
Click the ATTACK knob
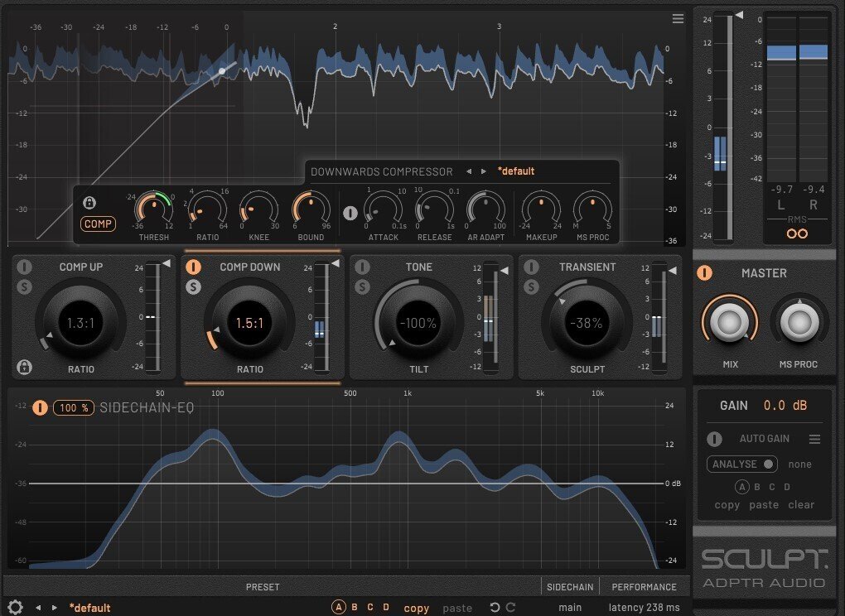pyautogui.click(x=384, y=210)
